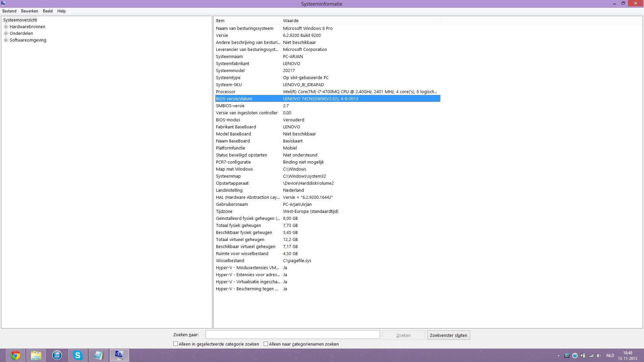Select the Systeemmodel row
This screenshot has width=644, height=362.
pos(327,71)
